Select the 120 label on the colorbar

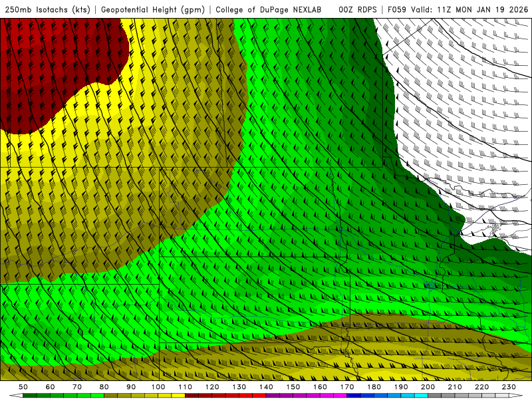(x=212, y=387)
